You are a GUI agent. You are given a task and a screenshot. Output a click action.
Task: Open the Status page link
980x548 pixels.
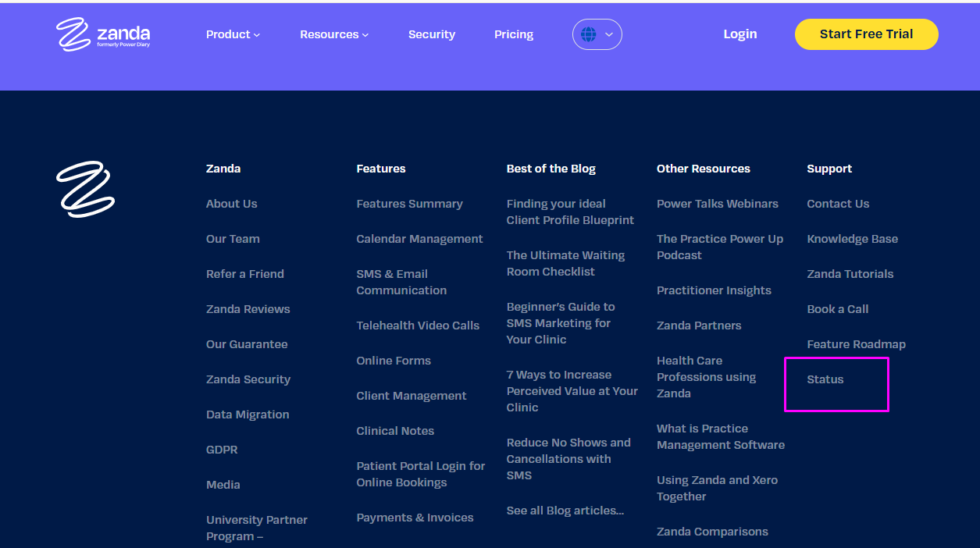pyautogui.click(x=825, y=379)
